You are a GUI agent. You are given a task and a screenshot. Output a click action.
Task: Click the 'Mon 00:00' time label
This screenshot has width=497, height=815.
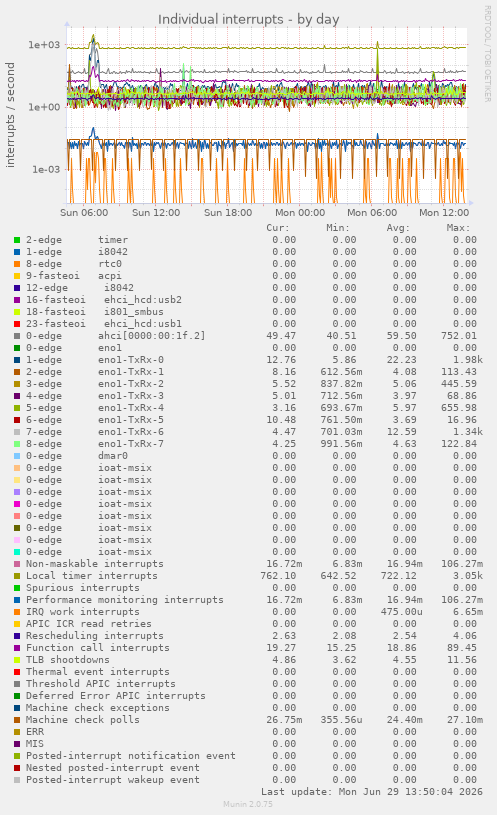click(x=300, y=213)
